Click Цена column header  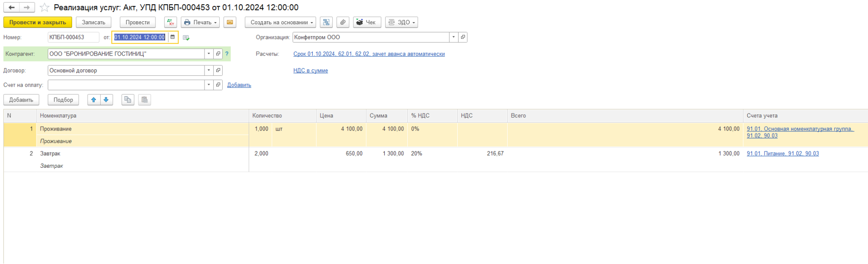point(341,116)
